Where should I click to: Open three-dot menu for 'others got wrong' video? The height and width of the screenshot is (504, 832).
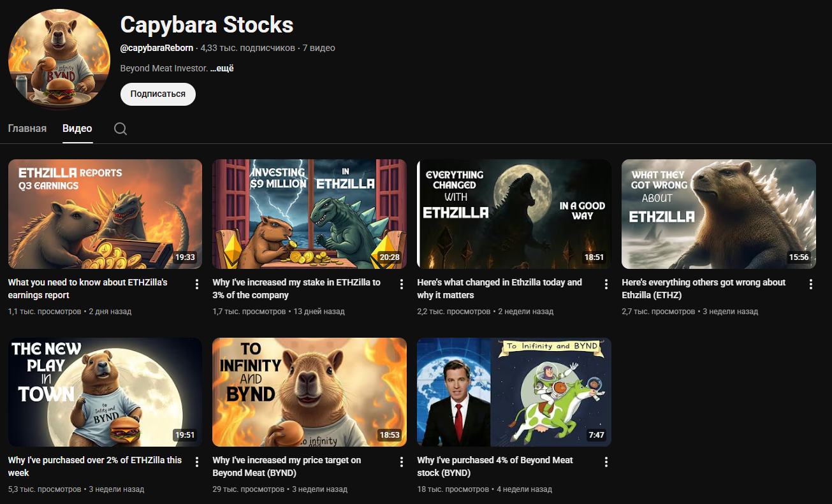pos(811,284)
